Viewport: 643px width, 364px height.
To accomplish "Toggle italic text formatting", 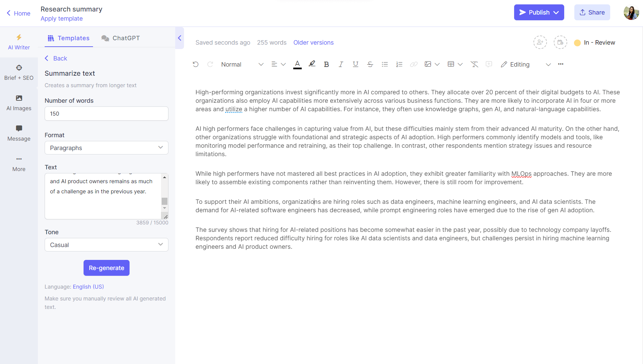I will coord(341,64).
